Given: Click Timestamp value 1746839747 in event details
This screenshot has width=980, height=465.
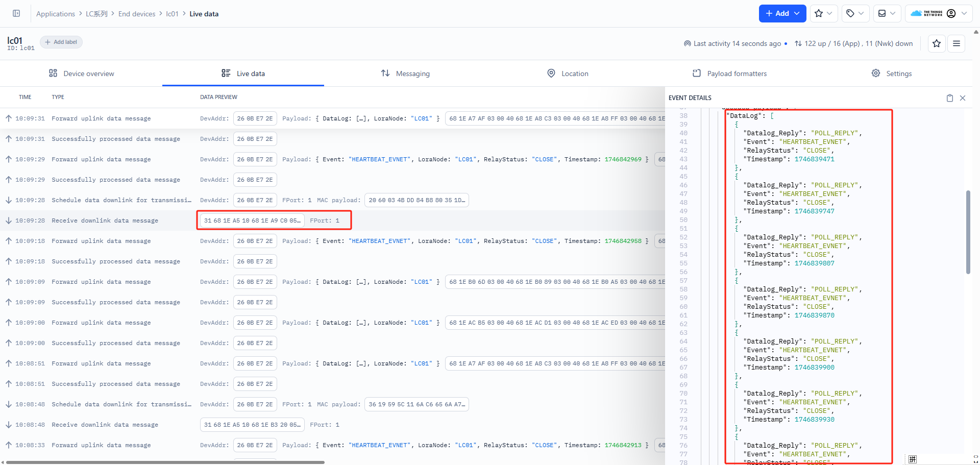Looking at the screenshot, I should point(814,211).
